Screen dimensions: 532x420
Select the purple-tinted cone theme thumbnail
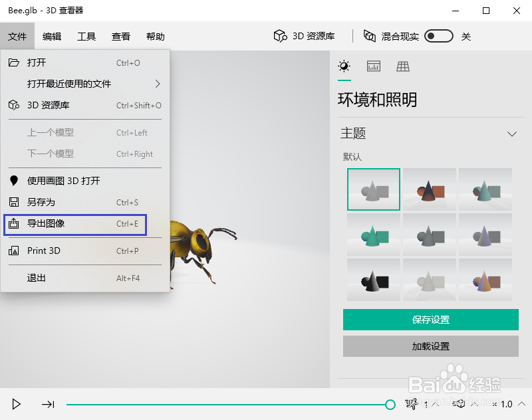point(485,235)
